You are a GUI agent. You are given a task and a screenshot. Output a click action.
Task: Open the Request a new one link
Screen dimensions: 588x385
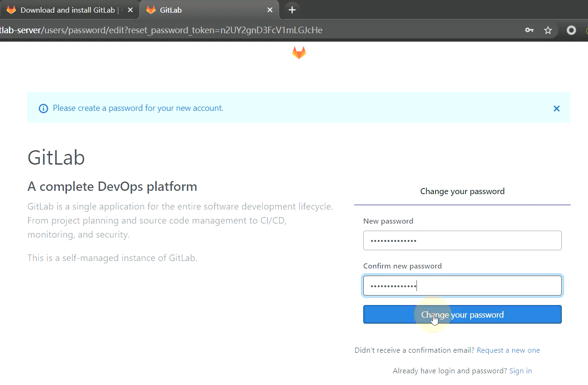(508, 350)
